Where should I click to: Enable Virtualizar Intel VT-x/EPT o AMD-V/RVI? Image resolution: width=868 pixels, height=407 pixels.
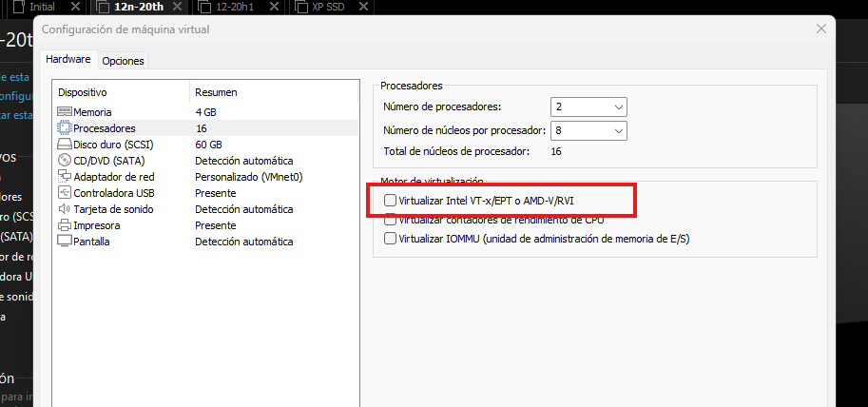click(391, 201)
